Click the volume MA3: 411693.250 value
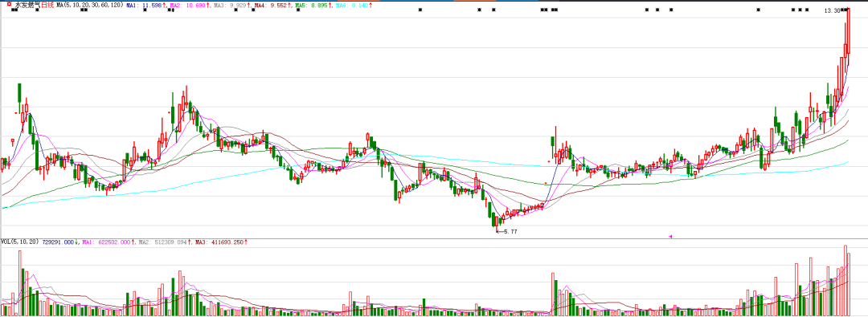Image resolution: width=868 pixels, height=317 pixels. click(219, 242)
